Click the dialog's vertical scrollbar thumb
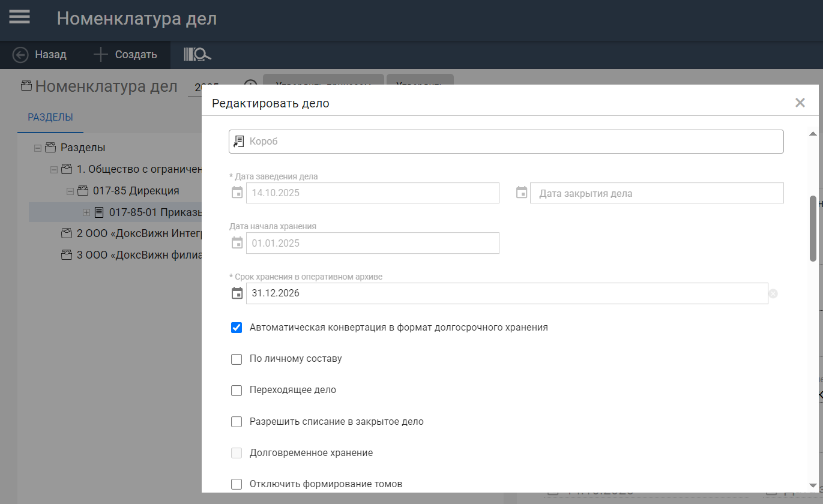 813,228
